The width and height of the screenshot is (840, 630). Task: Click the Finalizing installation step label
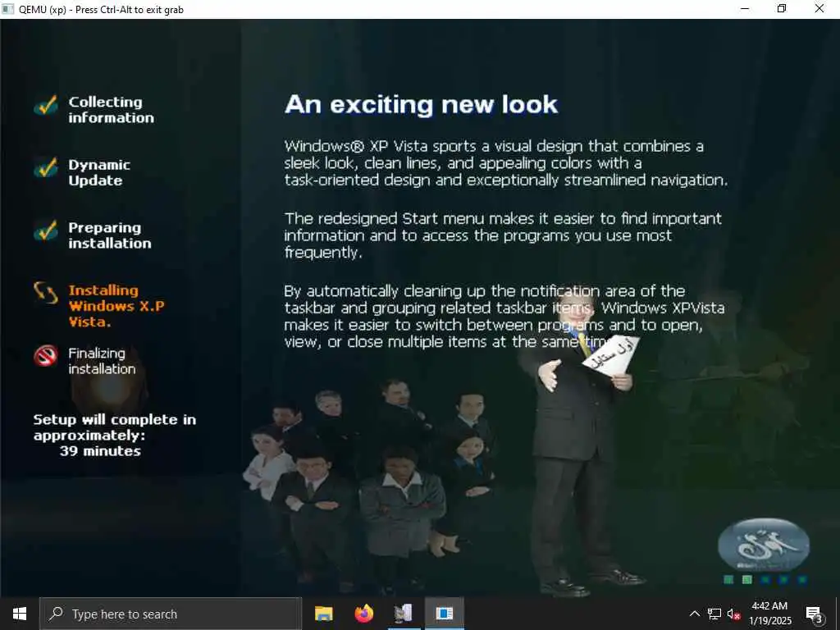point(102,361)
